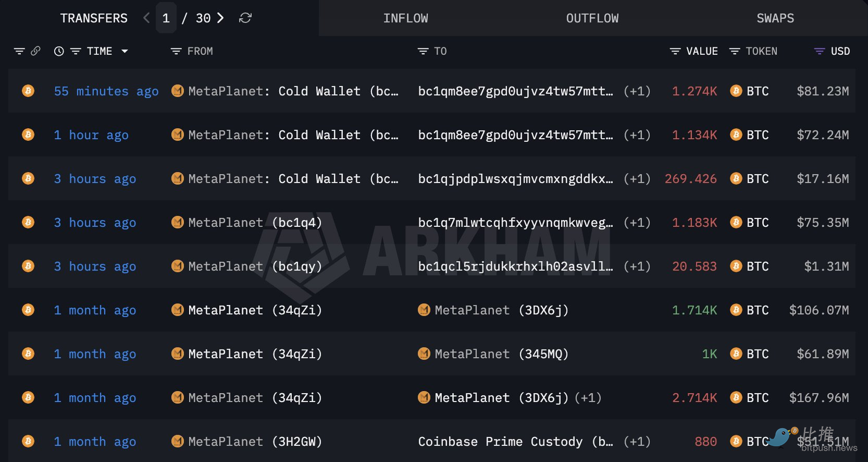Click the USD amount $1.31M

click(x=826, y=266)
